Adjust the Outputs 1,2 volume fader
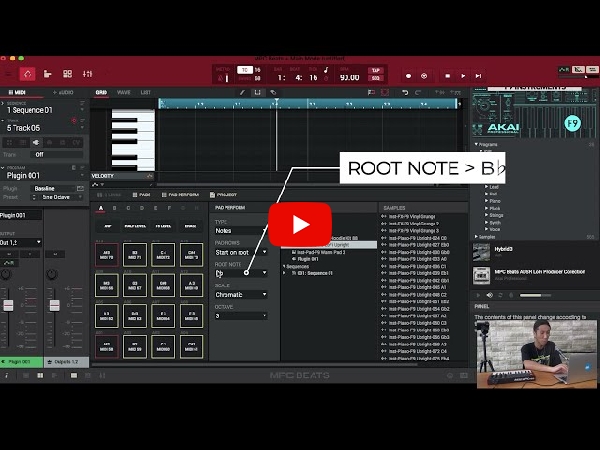The width and height of the screenshot is (600, 450). (54, 305)
